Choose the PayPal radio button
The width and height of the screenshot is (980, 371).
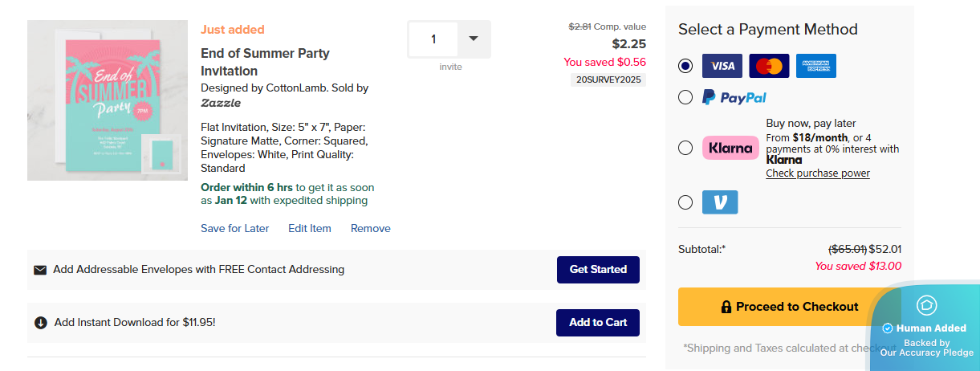(685, 97)
